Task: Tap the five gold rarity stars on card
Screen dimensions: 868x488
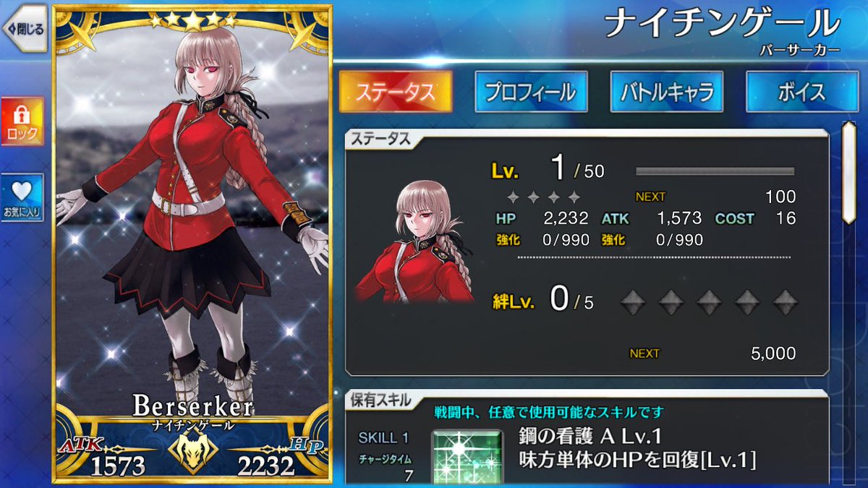Action: pyautogui.click(x=192, y=20)
